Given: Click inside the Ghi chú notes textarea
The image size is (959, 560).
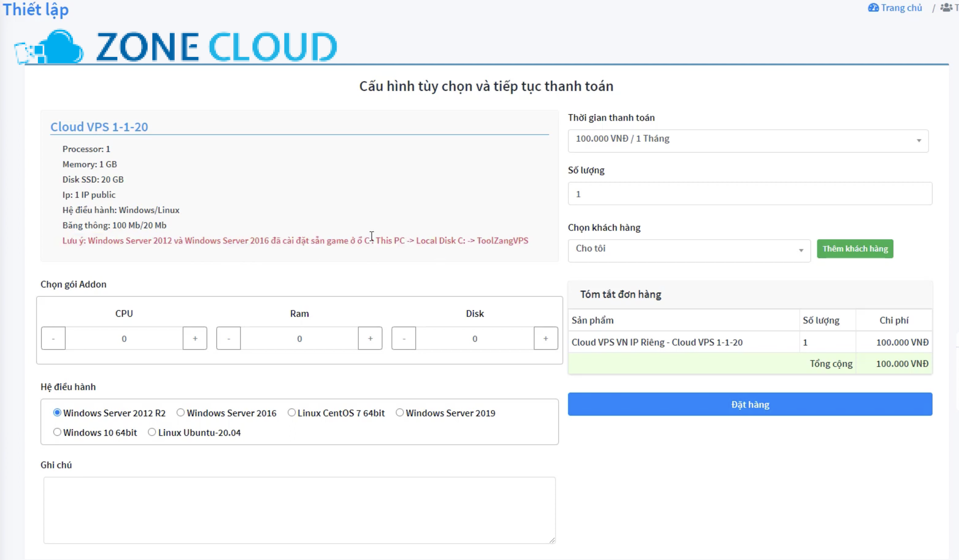Looking at the screenshot, I should (x=299, y=510).
